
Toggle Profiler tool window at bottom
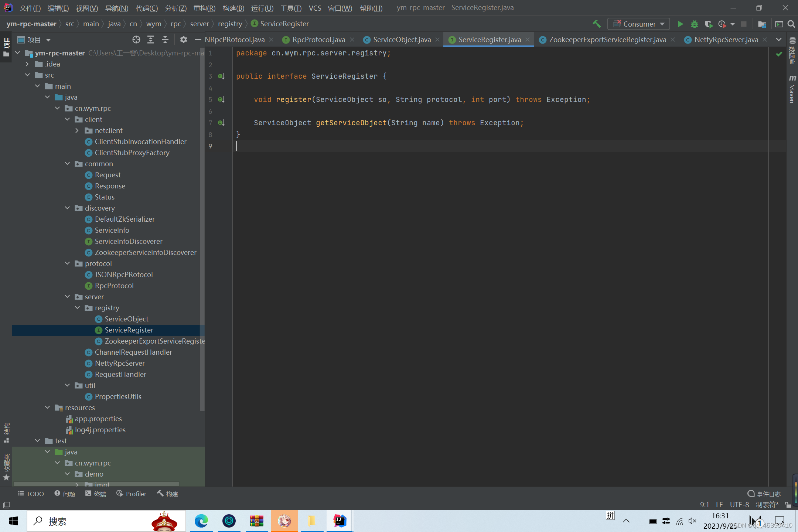coord(132,494)
